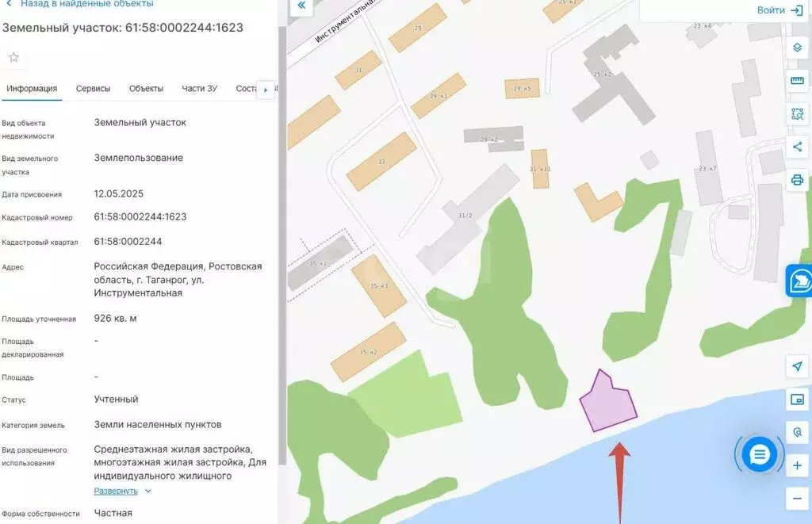This screenshot has width=812, height=524.
Task: Click building 29 к5 on map
Action: 522,89
